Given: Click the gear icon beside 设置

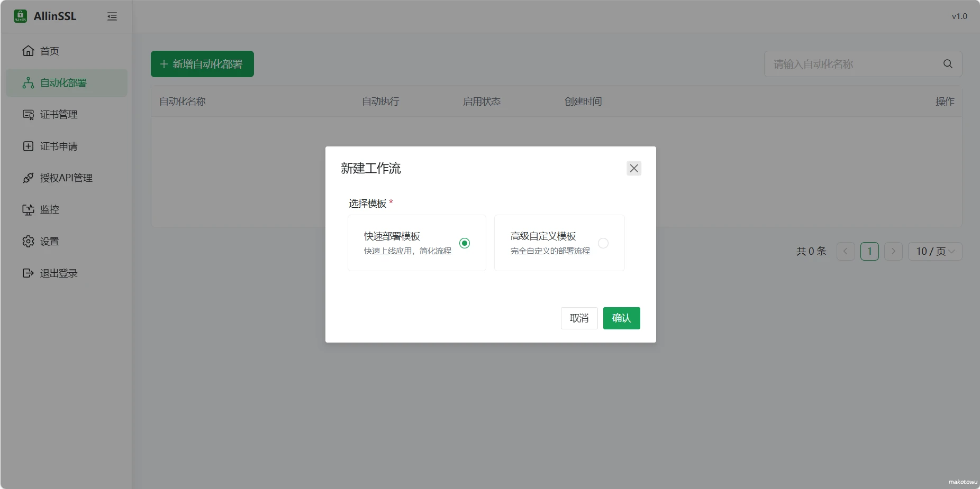Looking at the screenshot, I should (x=28, y=241).
